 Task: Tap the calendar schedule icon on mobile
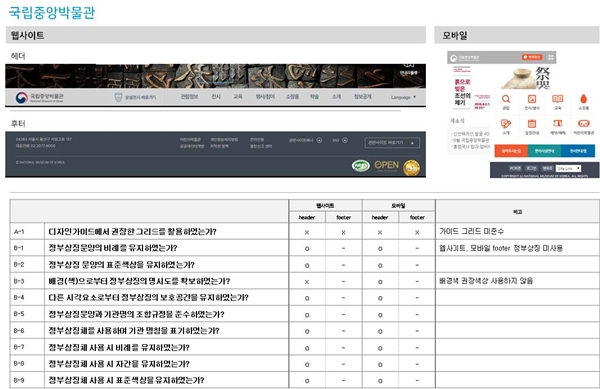532,124
